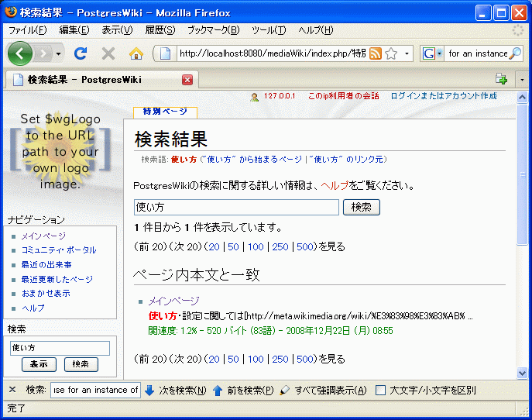Toggle the 大文字/小文字を区別 checkbox

(x=381, y=391)
